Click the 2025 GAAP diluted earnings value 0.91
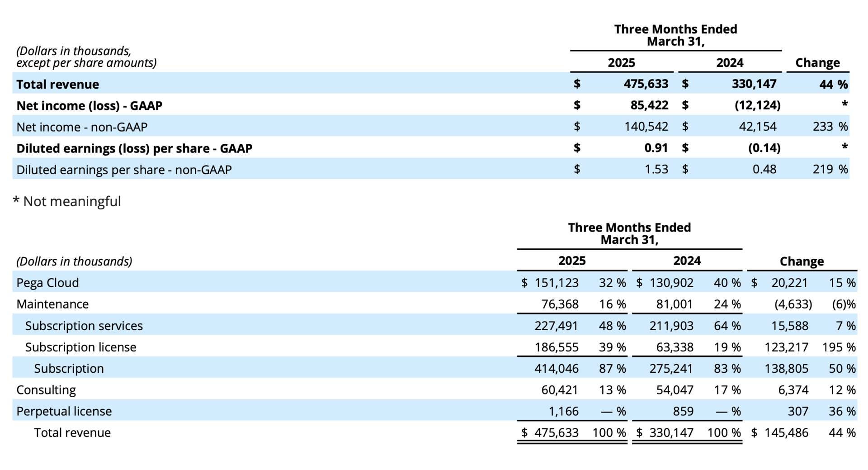The height and width of the screenshot is (470, 868). [x=656, y=148]
